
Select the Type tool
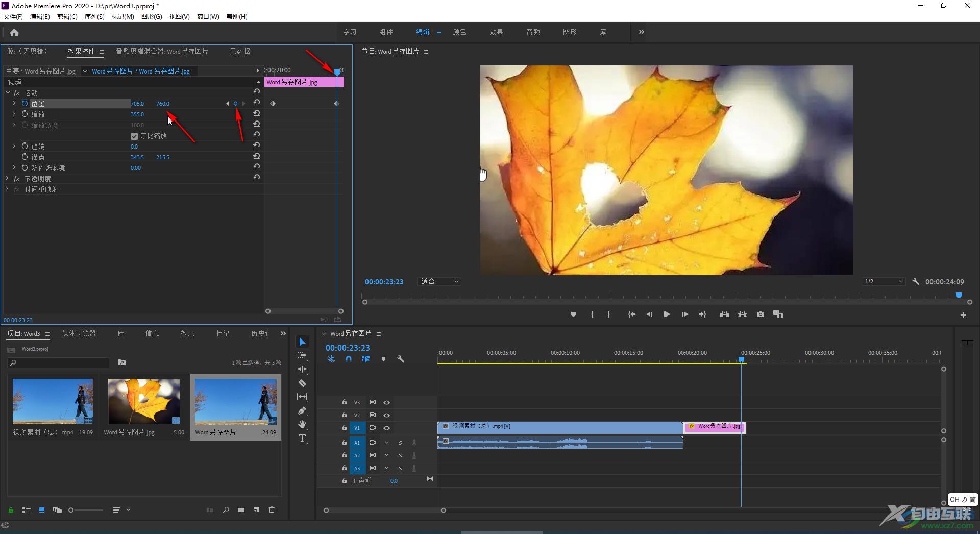(302, 438)
